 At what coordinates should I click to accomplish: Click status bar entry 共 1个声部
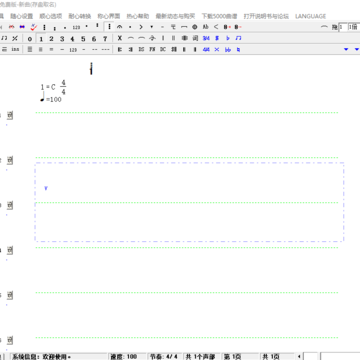[201, 357]
